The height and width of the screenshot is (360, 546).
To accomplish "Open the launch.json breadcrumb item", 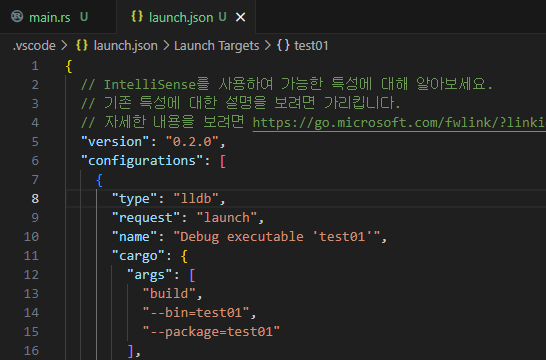I will click(126, 46).
